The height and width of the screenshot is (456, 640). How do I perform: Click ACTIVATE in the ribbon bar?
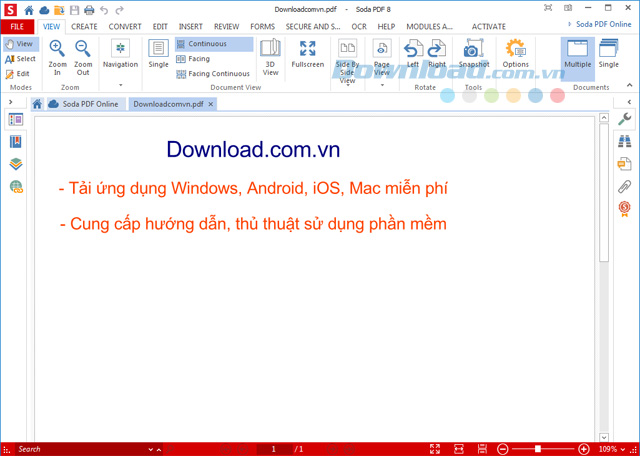point(489,27)
